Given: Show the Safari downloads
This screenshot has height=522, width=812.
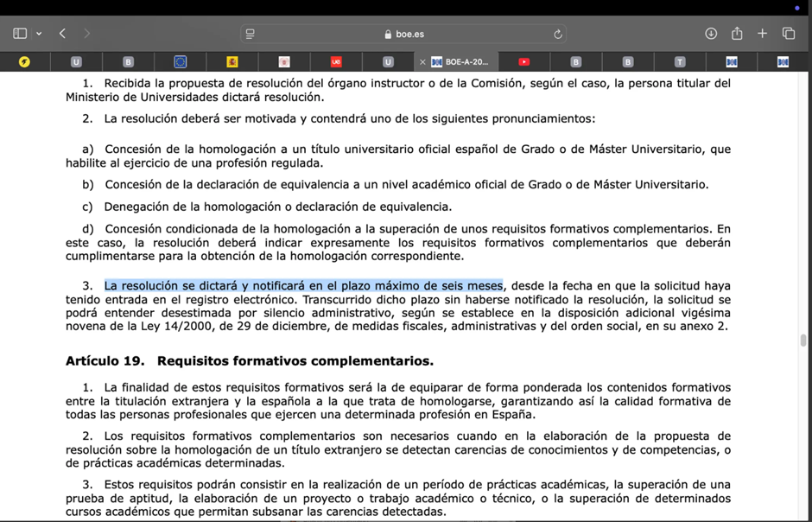Looking at the screenshot, I should click(711, 34).
